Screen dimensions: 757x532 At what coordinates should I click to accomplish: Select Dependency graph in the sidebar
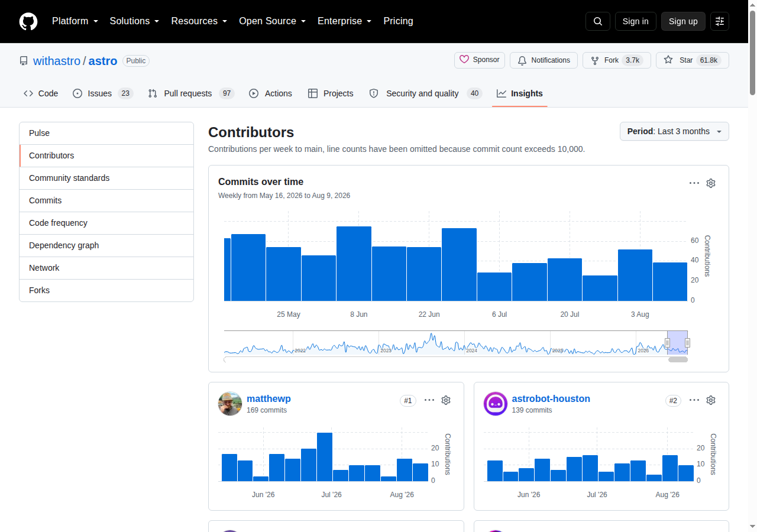(106, 246)
